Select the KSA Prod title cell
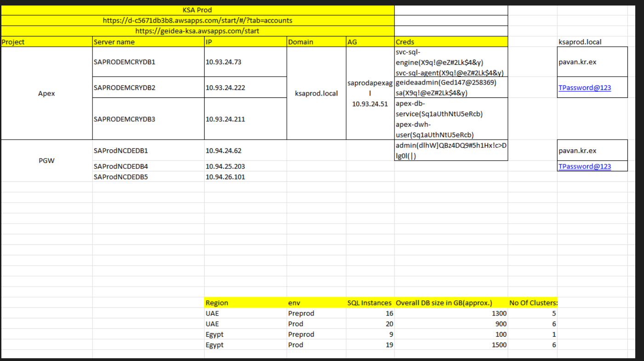The width and height of the screenshot is (644, 361). tap(197, 10)
